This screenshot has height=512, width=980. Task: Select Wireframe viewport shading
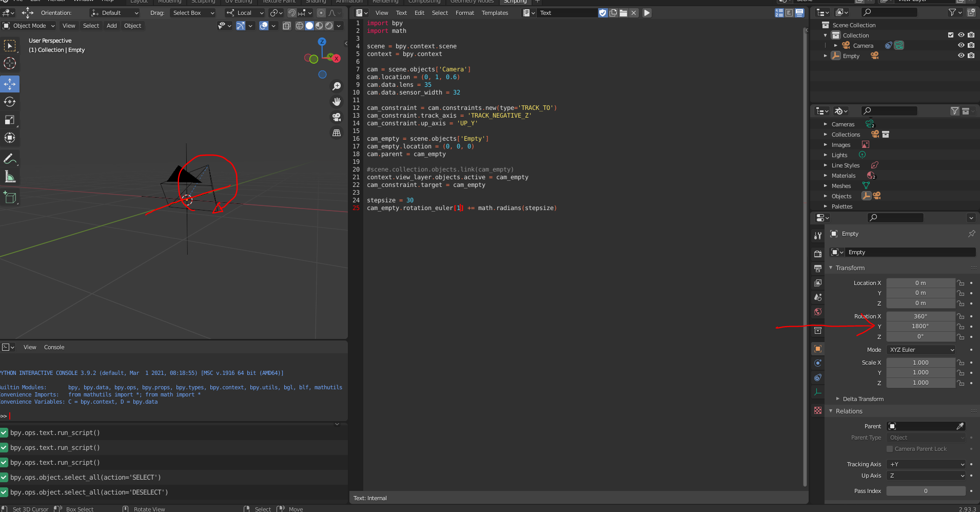click(x=300, y=26)
